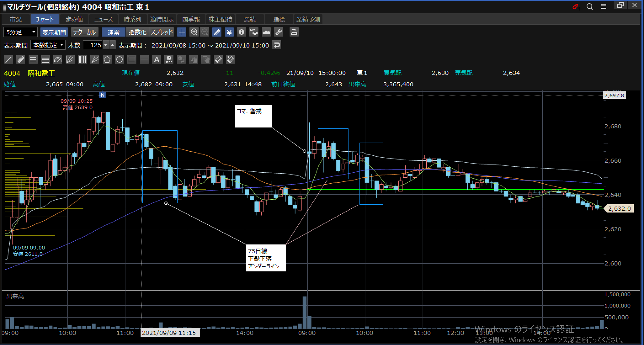Click the info circle icon
Viewport: 644px width, 345px height.
click(x=241, y=32)
